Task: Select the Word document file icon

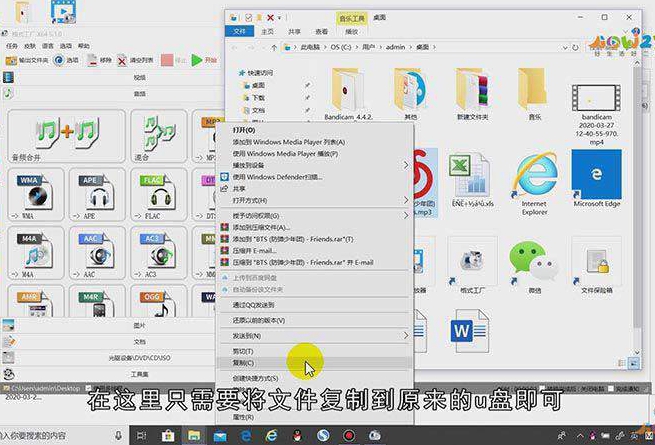Action: pyautogui.click(x=470, y=332)
